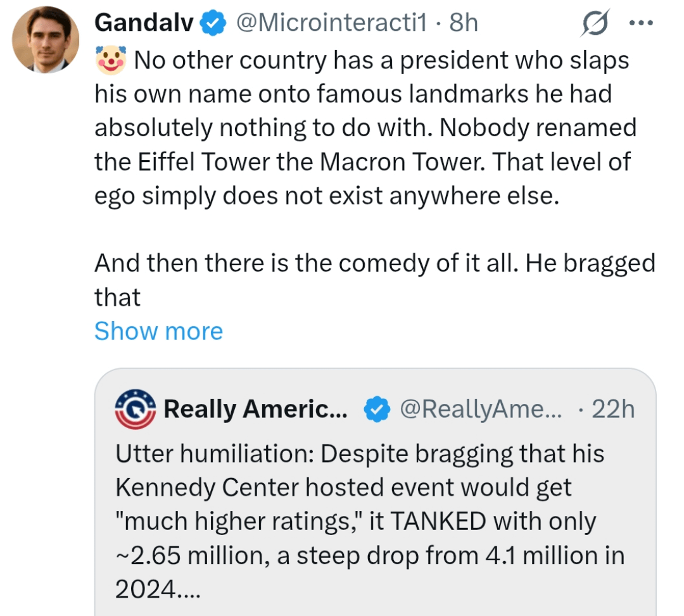Click Really American's verified badge
684x616 pixels.
pyautogui.click(x=377, y=410)
